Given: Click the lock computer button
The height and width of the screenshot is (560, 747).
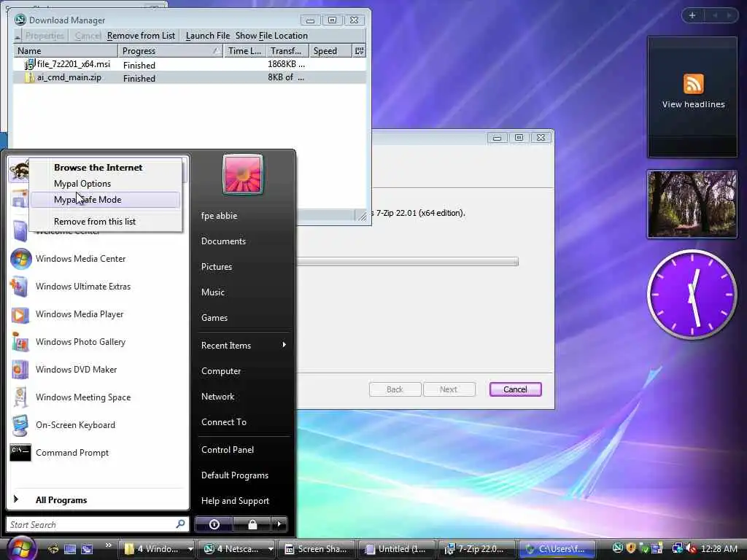Looking at the screenshot, I should coord(252,524).
